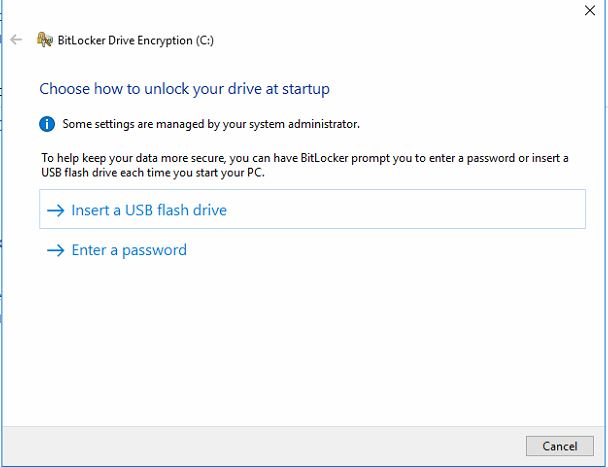Click the arrow beside Insert a USB flash drive

(x=56, y=211)
